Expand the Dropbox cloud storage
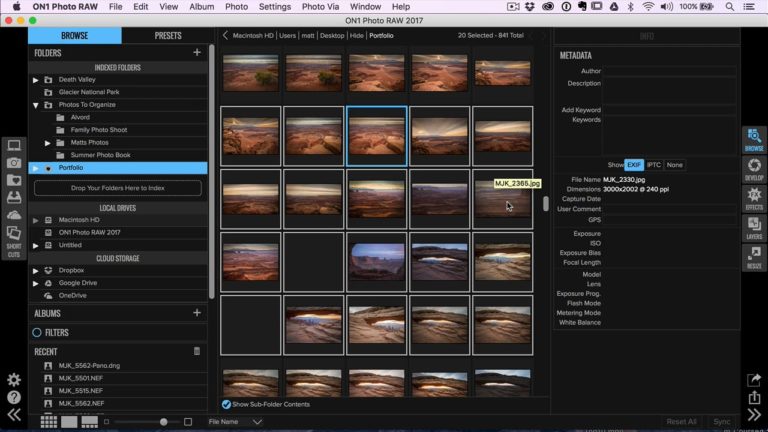Viewport: 768px width, 432px height. click(36, 270)
